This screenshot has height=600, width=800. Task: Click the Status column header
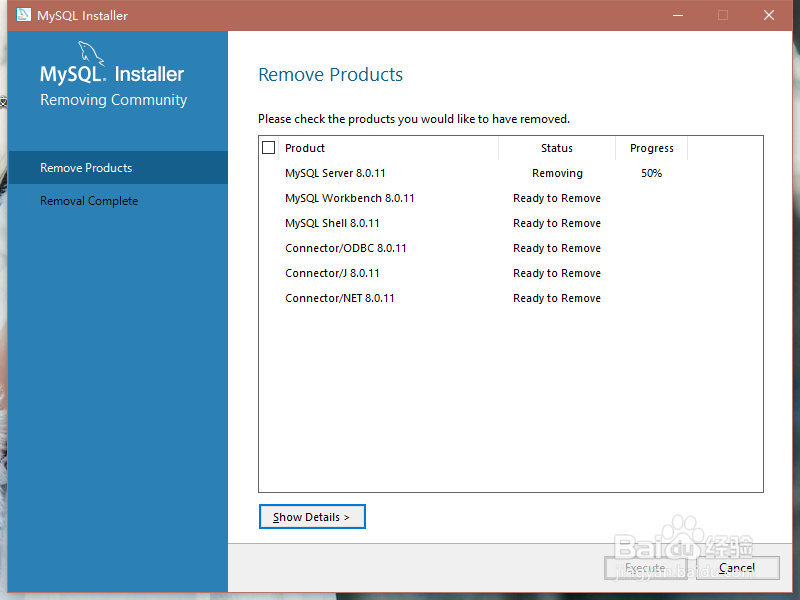point(557,148)
